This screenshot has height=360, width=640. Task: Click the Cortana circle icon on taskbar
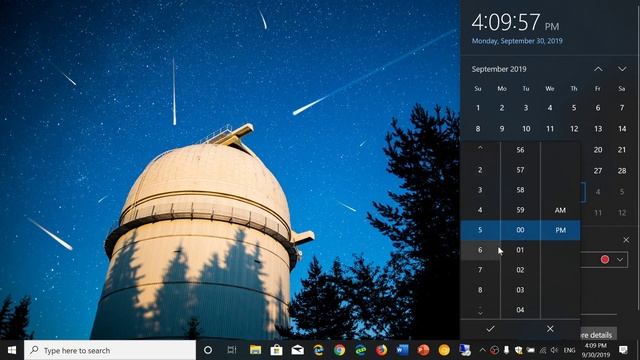pyautogui.click(x=208, y=350)
